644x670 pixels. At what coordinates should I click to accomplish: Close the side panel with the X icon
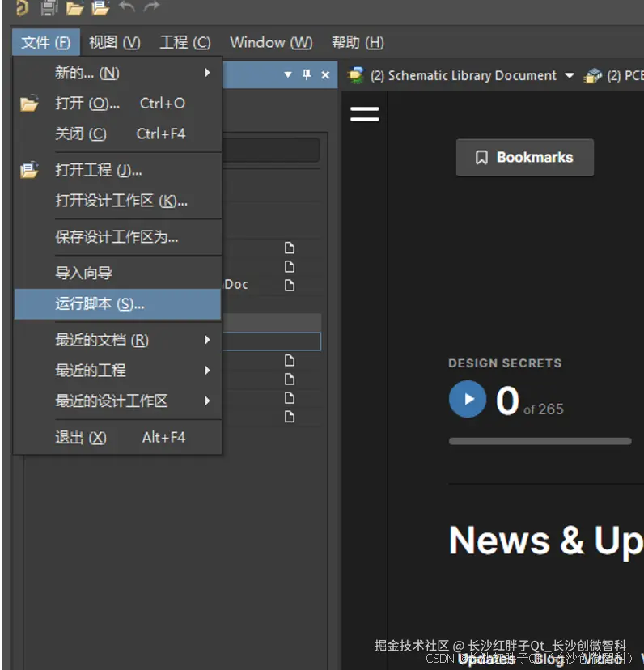325,75
